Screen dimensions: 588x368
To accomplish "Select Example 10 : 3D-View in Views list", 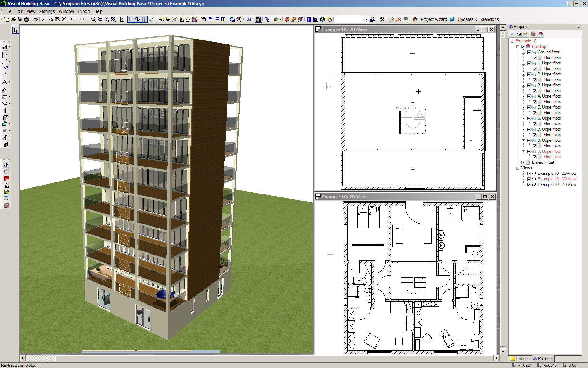I will pyautogui.click(x=557, y=179).
